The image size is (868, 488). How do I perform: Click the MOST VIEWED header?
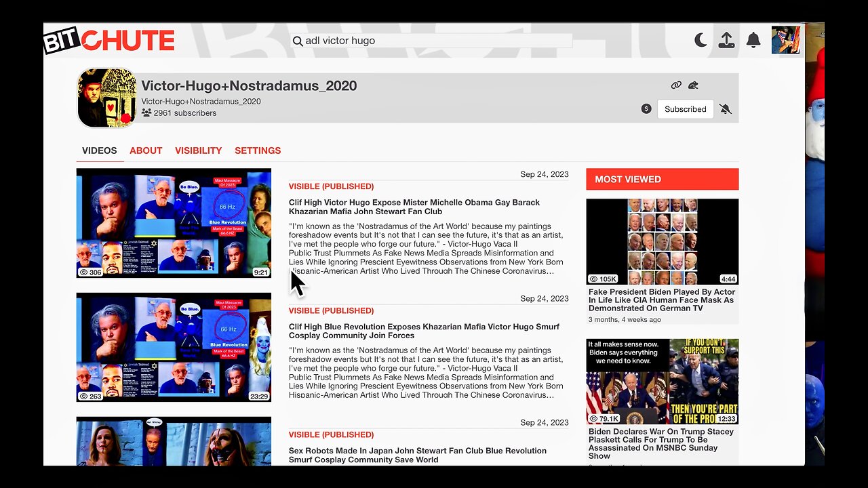pos(663,179)
